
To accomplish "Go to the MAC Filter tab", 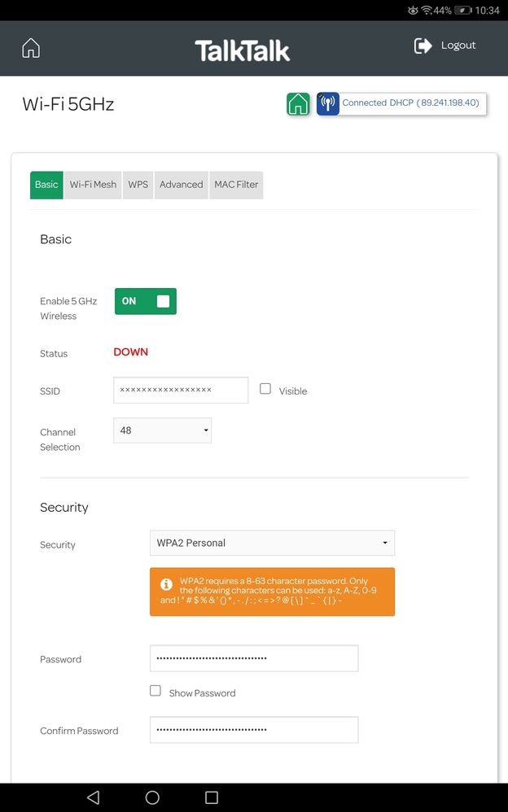I will click(236, 185).
